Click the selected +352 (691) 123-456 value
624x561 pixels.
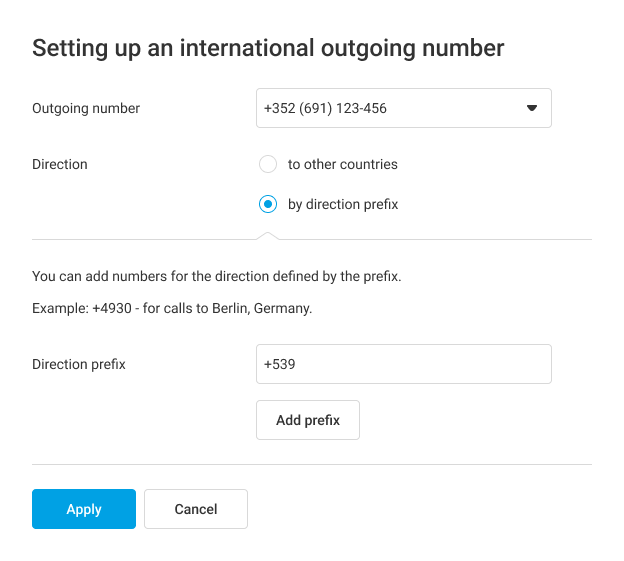(325, 108)
